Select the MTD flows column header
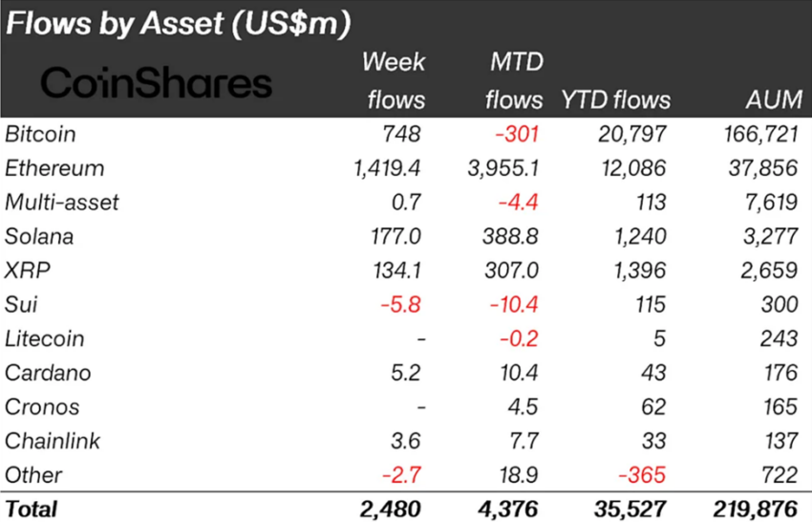Viewport: 812px width, 522px height. click(513, 81)
